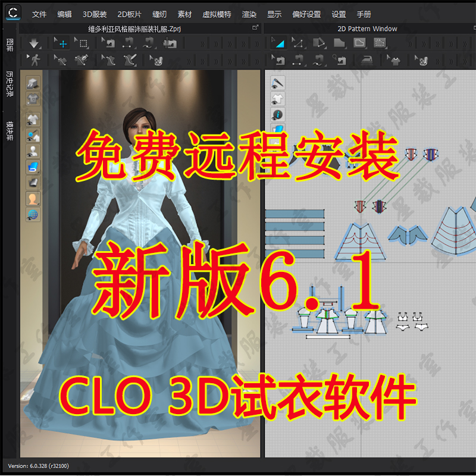Select the Check Sewing magnifier tool
The width and height of the screenshot is (476, 476).
point(339,60)
